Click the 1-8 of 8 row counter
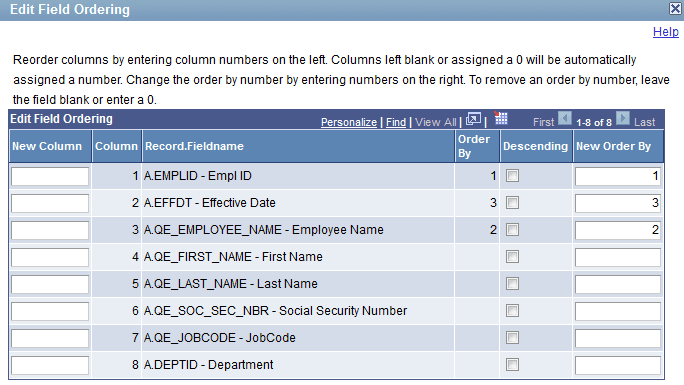Viewport: 684px width, 385px height. (594, 123)
